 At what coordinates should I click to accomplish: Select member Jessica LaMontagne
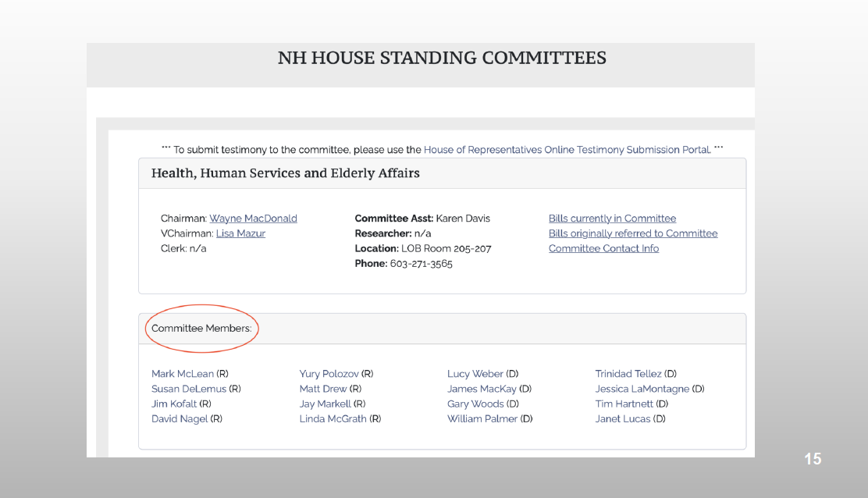pos(642,389)
